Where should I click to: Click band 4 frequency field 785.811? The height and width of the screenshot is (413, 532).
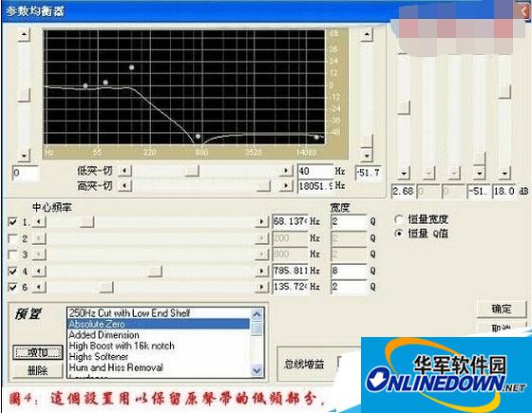pos(290,271)
